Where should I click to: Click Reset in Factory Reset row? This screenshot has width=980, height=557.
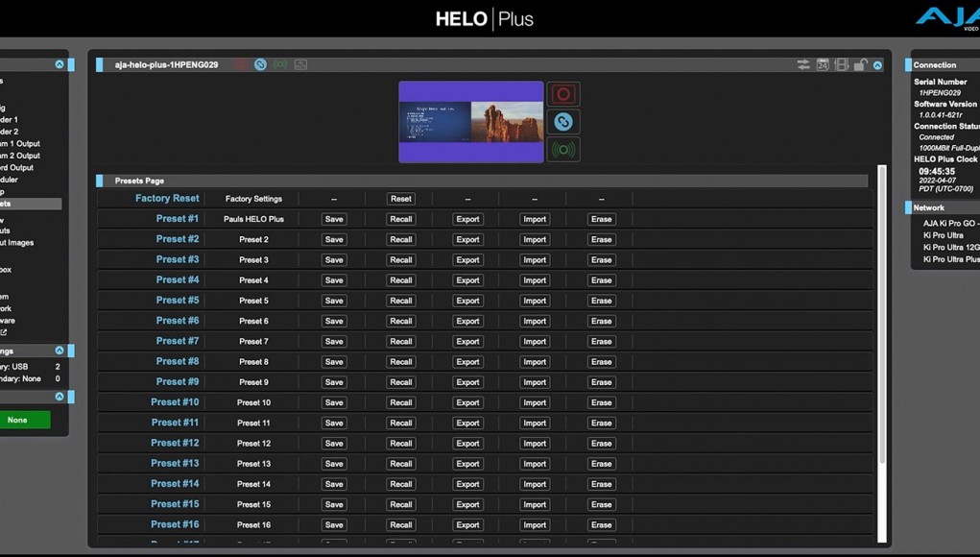[400, 199]
